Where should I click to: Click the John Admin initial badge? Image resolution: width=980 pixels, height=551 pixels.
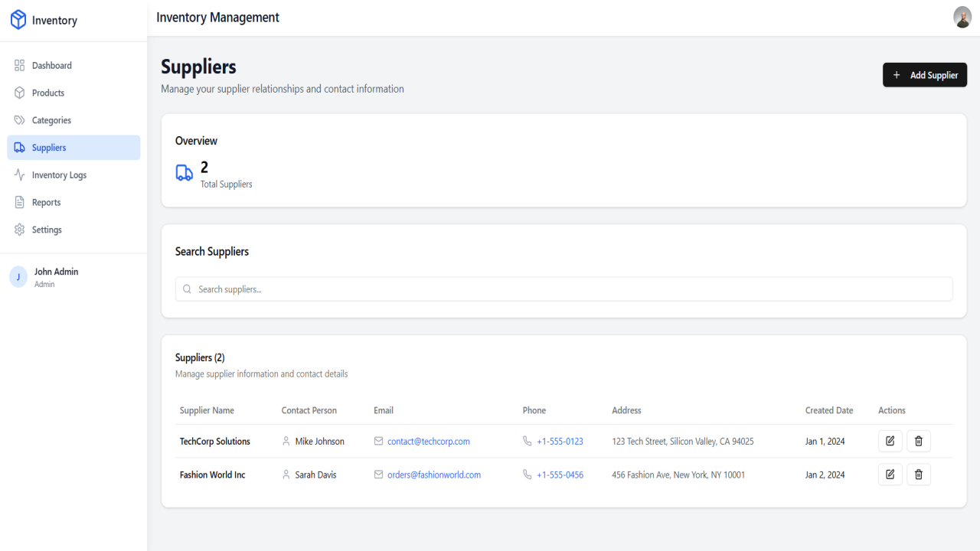tap(18, 277)
